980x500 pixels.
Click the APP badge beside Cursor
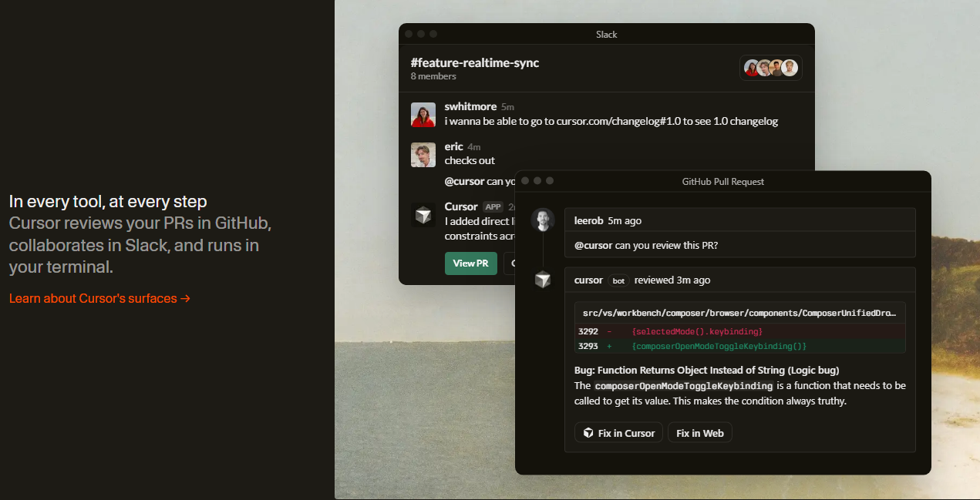pos(493,206)
